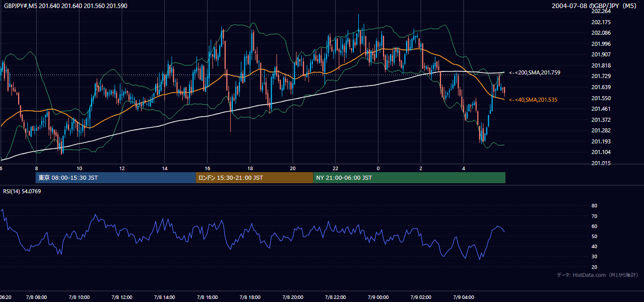Click the '7/9 02:00' bottom time label
This screenshot has height=302, width=644.
point(421,297)
